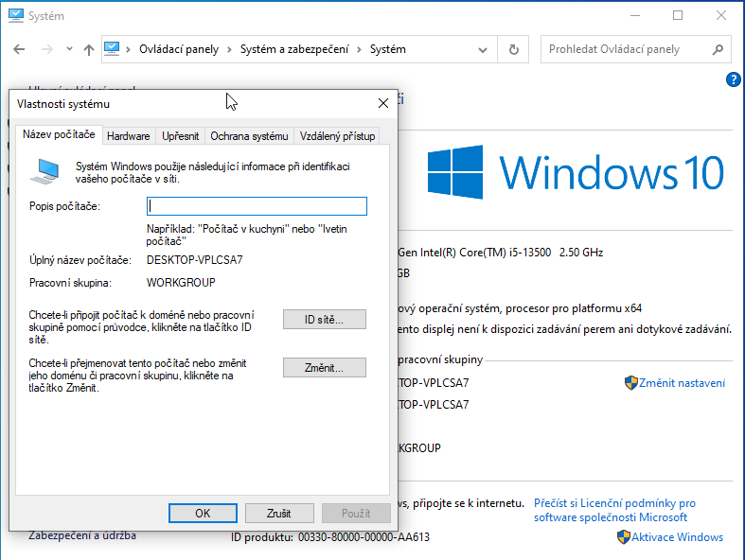Click the Windows 10 logo
Image resolution: width=745 pixels, height=560 pixels.
coord(455,172)
